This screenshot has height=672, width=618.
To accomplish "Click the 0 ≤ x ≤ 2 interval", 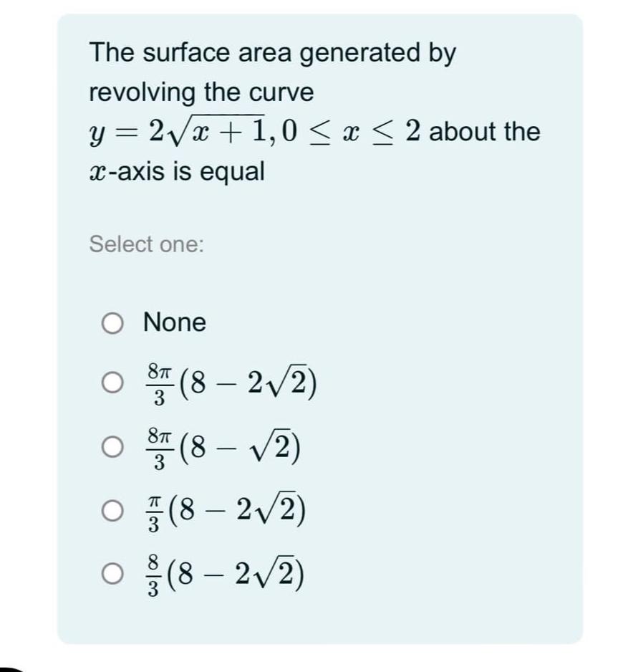I will pyautogui.click(x=352, y=133).
